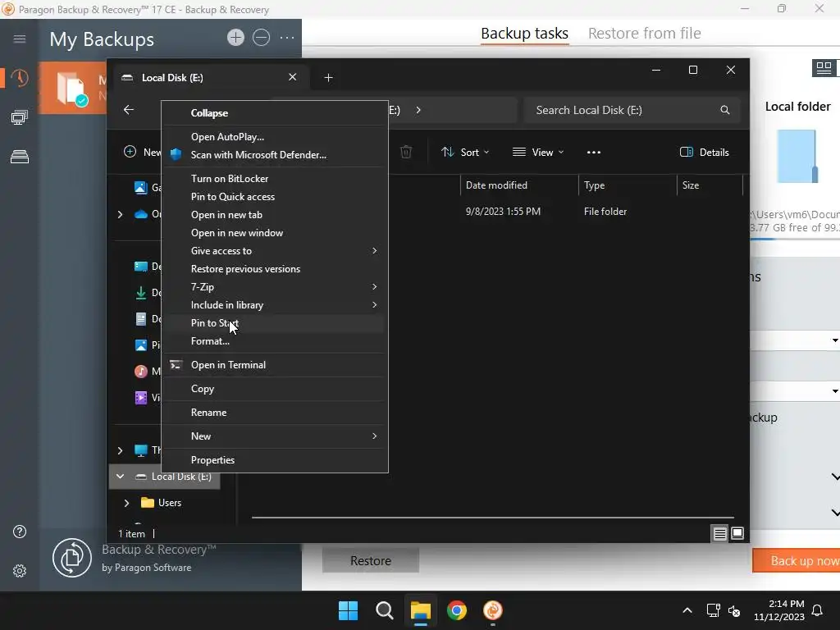Expand This PC tree chevron
The height and width of the screenshot is (630, 840).
pos(120,450)
